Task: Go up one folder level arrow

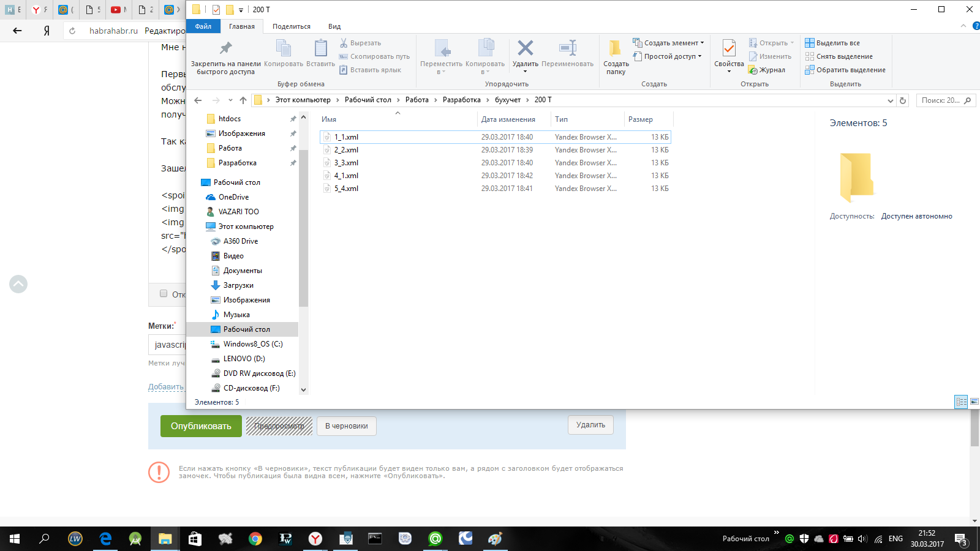Action: tap(243, 100)
